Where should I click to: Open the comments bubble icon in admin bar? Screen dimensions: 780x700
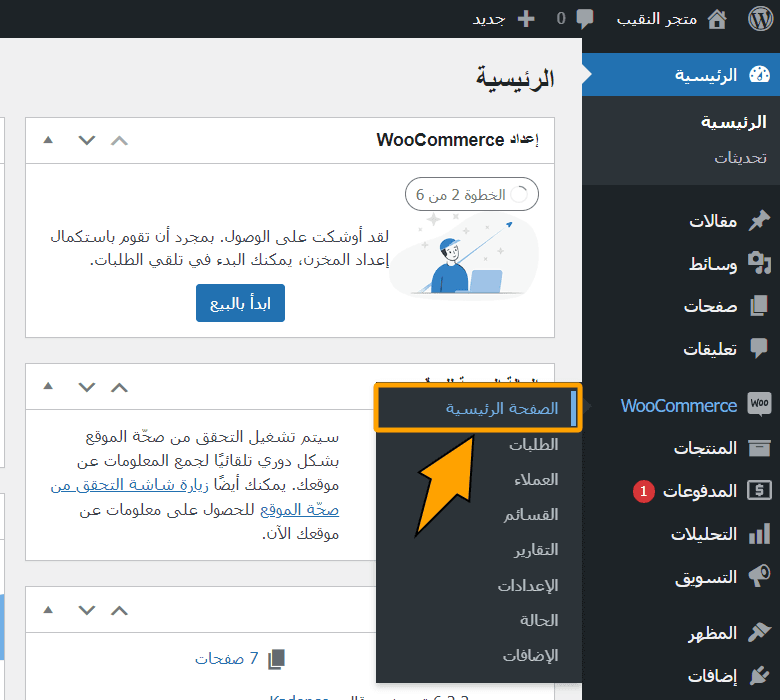tap(585, 19)
